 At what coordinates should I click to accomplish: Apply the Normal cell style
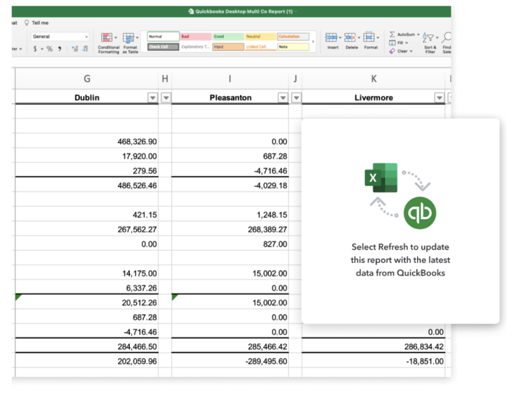[x=163, y=36]
